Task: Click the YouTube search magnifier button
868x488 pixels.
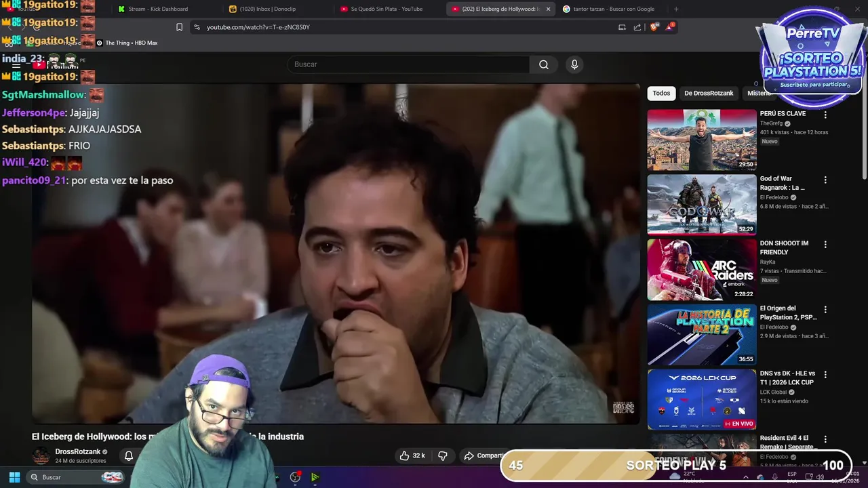Action: point(544,64)
